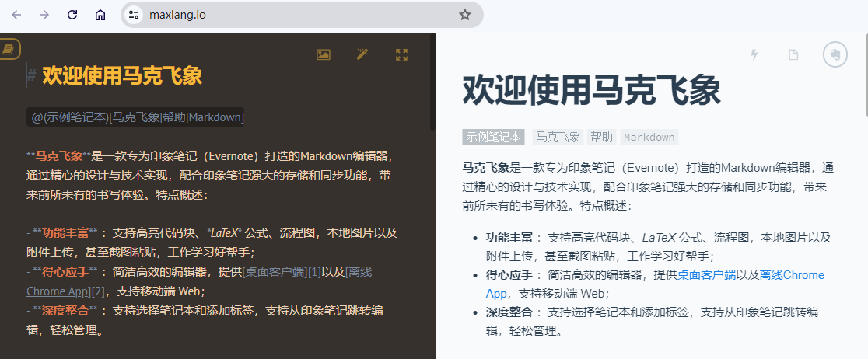Click the lightning bolt icon in preview
868x359 pixels.
click(754, 54)
